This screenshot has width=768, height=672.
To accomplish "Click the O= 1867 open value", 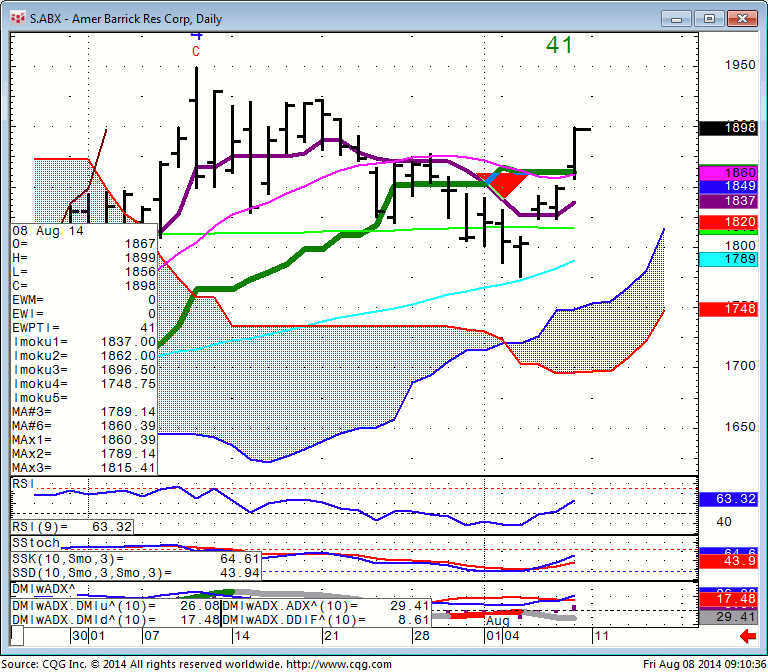I will pos(84,244).
